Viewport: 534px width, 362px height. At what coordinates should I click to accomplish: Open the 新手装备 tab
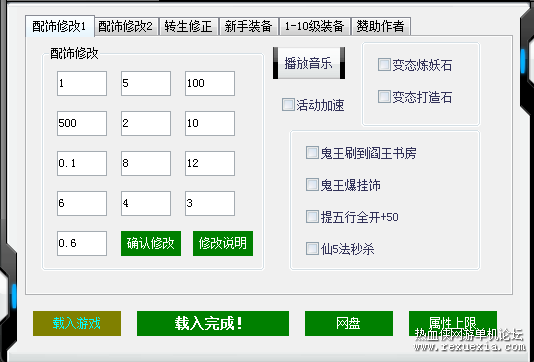[x=249, y=27]
